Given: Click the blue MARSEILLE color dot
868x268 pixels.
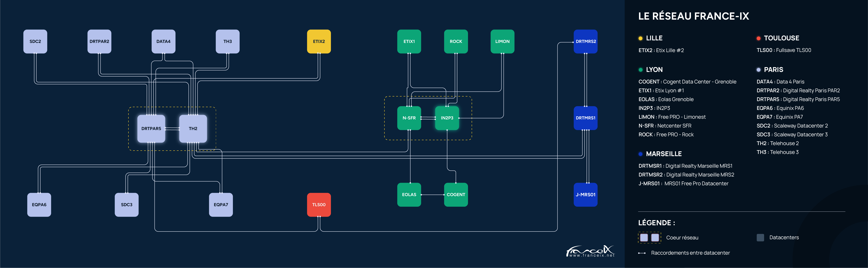Looking at the screenshot, I should [641, 154].
